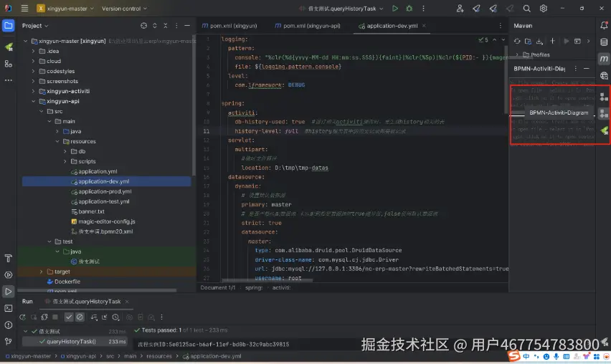The height and width of the screenshot is (364, 611).
Task: Reload all Maven projects
Action: tap(517, 42)
